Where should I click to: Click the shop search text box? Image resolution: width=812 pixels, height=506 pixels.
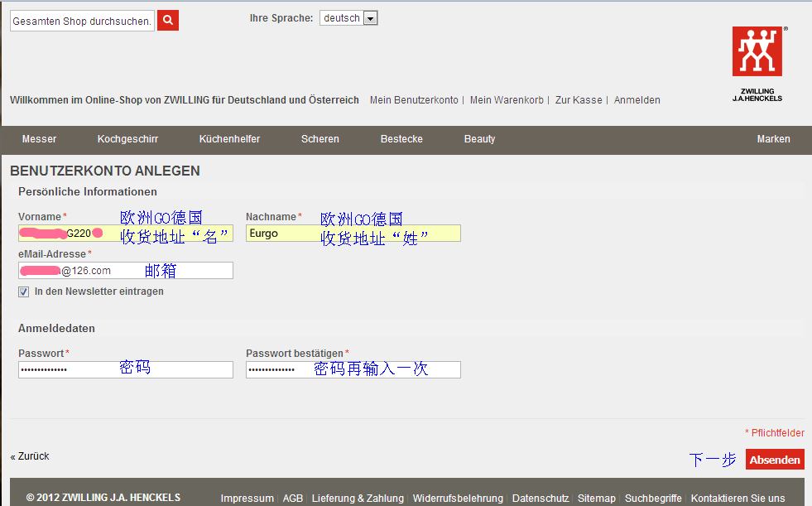(x=82, y=22)
